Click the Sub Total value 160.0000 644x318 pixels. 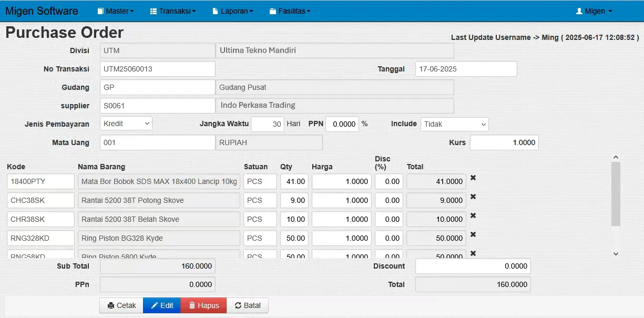[158, 266]
